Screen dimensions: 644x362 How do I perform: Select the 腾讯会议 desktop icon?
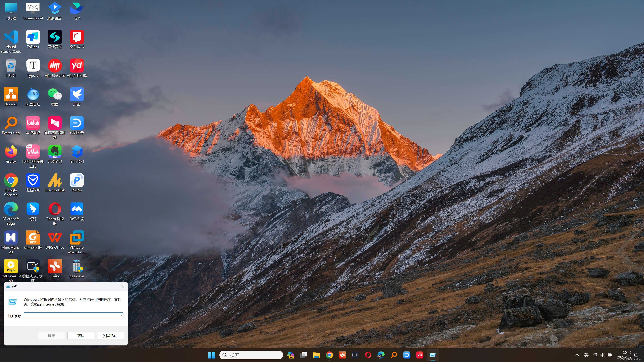click(x=77, y=211)
